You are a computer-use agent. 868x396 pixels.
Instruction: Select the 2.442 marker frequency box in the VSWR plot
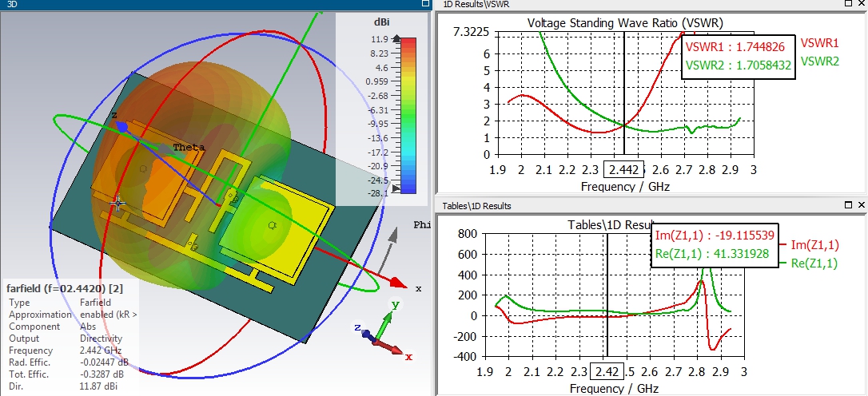pos(624,170)
